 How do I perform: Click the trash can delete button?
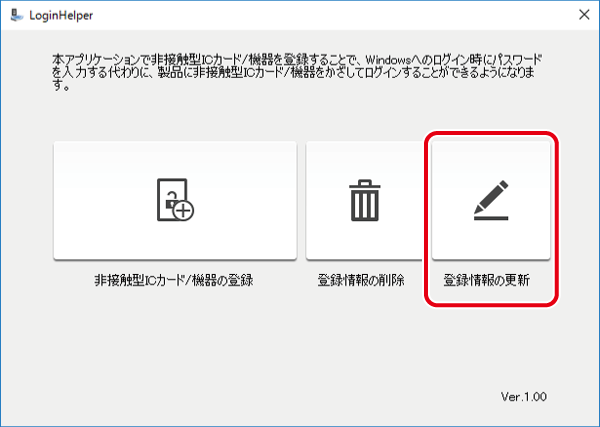tap(365, 200)
